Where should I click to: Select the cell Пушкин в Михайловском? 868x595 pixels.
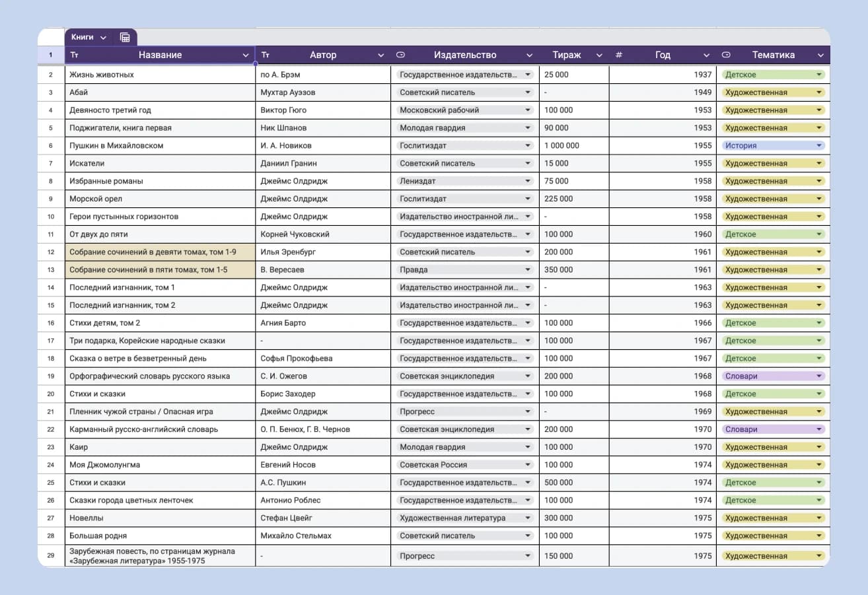160,145
